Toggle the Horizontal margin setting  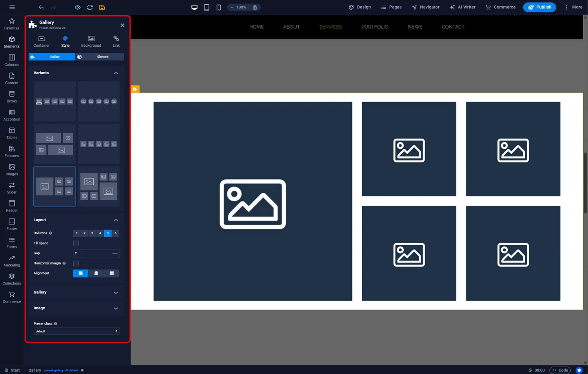(x=76, y=263)
